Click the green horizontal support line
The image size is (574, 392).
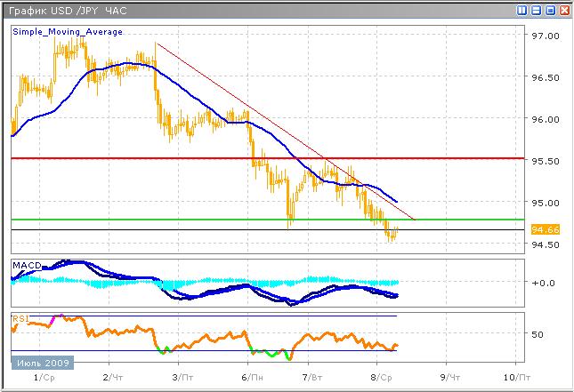coord(178,219)
